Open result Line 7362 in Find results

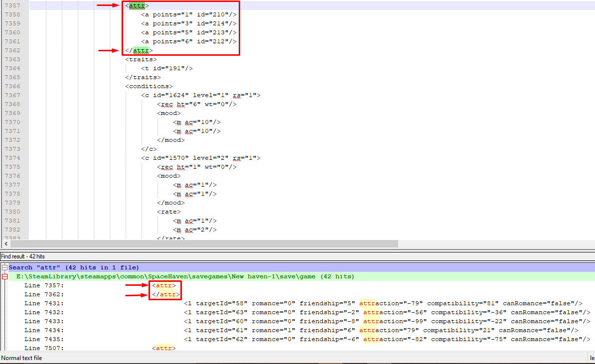(x=102, y=295)
